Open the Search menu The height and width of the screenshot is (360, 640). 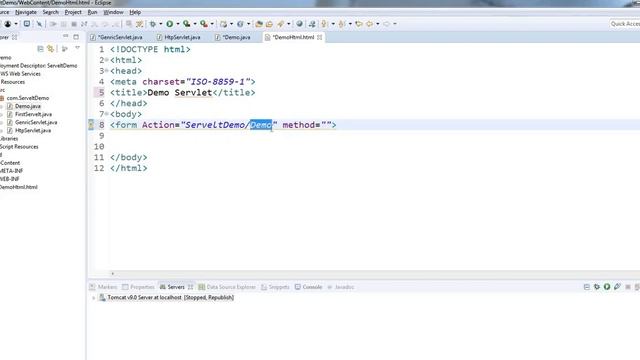pyautogui.click(x=51, y=12)
